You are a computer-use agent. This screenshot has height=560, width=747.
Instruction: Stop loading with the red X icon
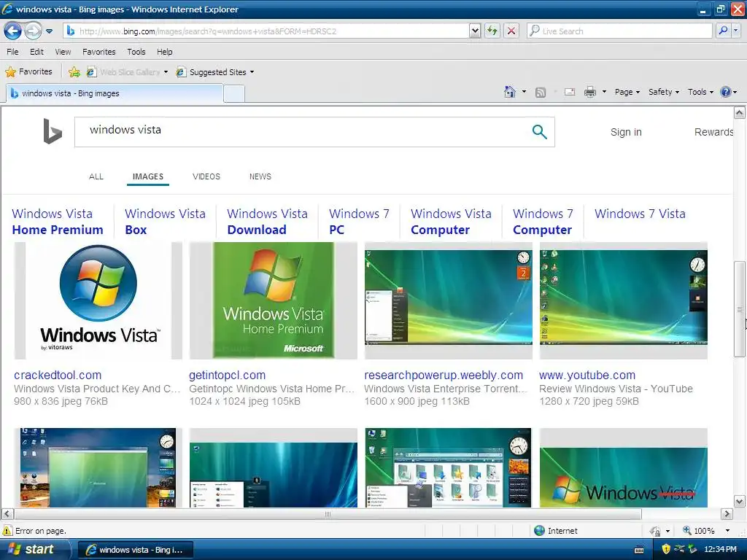coord(511,31)
